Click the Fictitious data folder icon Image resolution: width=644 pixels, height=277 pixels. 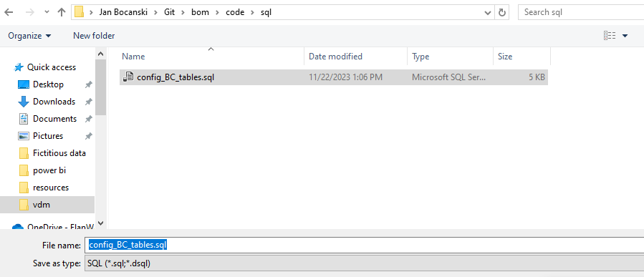click(x=24, y=153)
